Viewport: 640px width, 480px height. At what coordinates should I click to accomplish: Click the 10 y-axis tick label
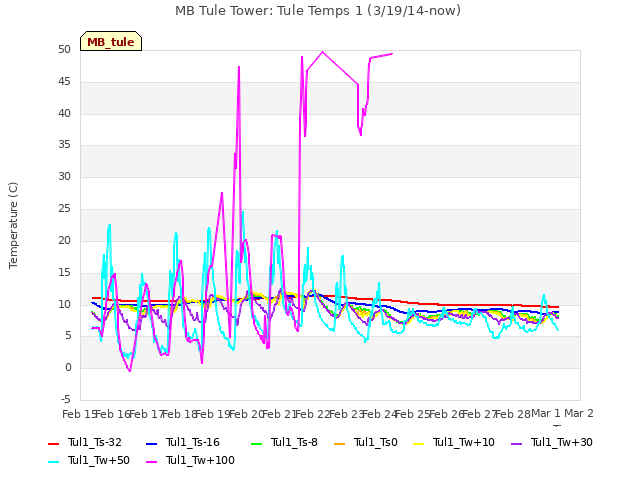64,304
